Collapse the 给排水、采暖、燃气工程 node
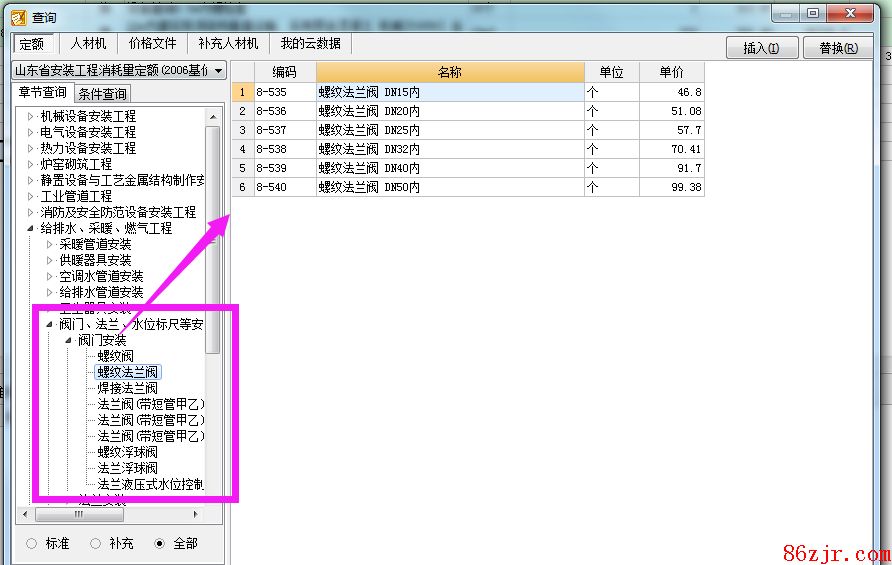This screenshot has height=565, width=892. point(31,228)
